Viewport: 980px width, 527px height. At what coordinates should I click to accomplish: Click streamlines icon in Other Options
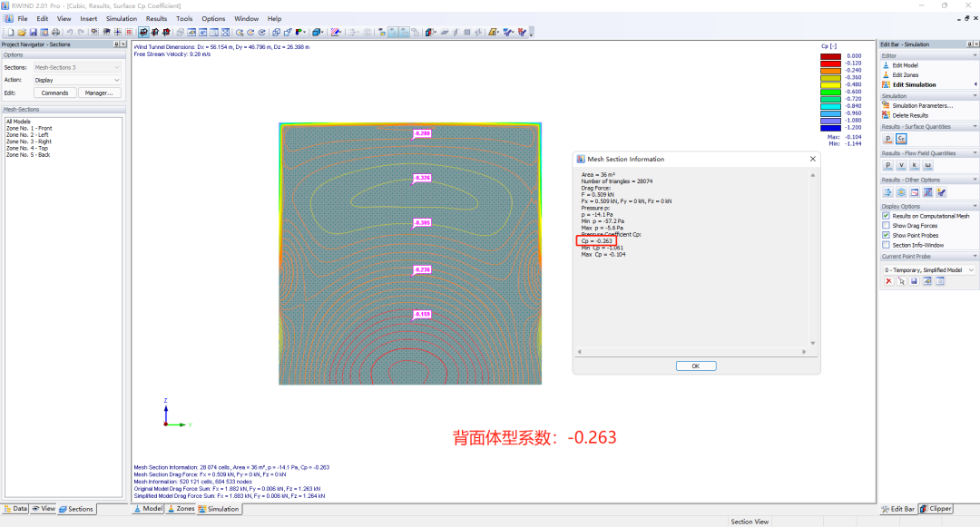pyautogui.click(x=888, y=192)
